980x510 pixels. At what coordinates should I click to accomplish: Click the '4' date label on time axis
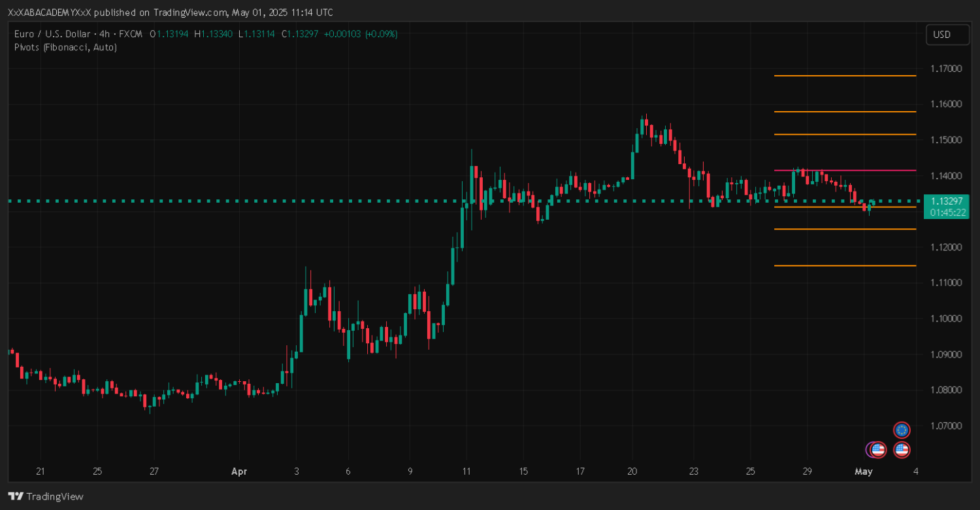click(916, 471)
